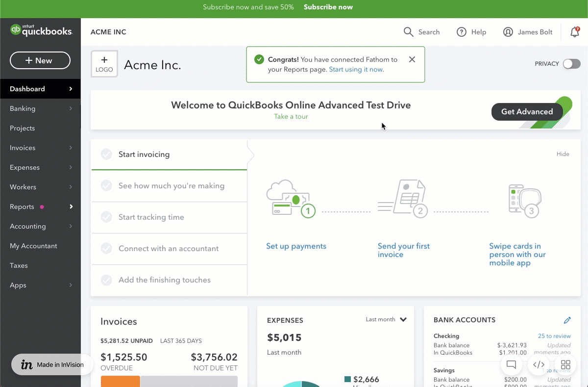Toggle the Privacy switch
This screenshot has height=387, width=588.
(571, 64)
